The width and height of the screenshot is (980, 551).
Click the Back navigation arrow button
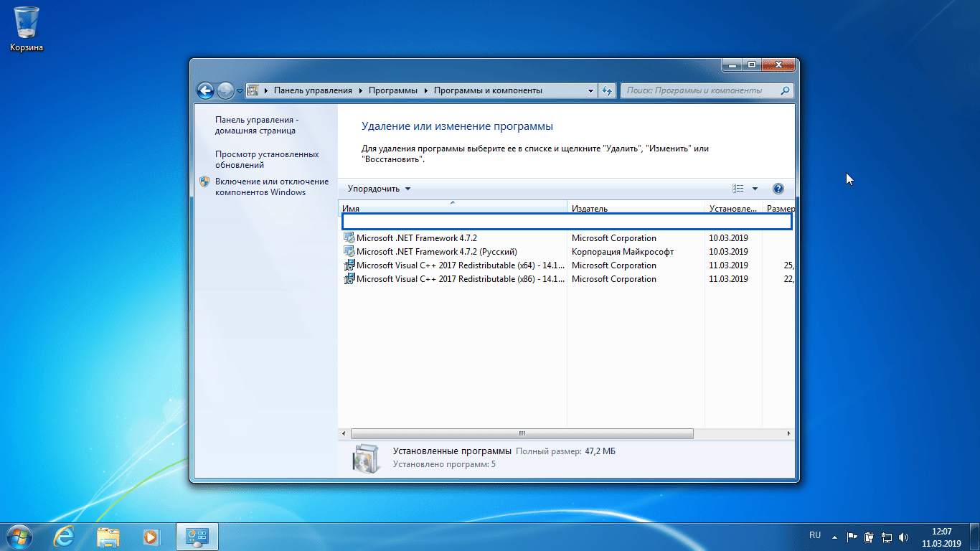click(205, 90)
